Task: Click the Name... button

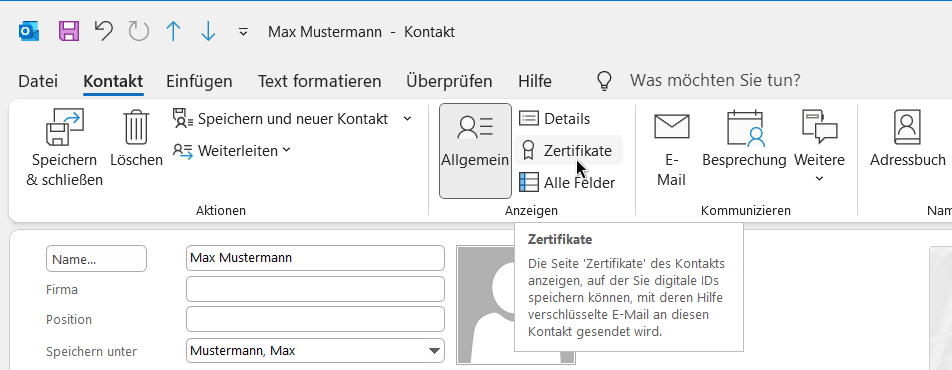Action: [x=97, y=258]
